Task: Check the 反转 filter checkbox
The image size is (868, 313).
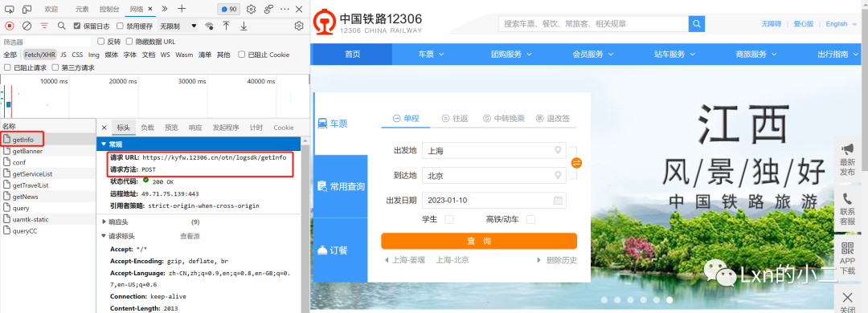Action: 100,42
